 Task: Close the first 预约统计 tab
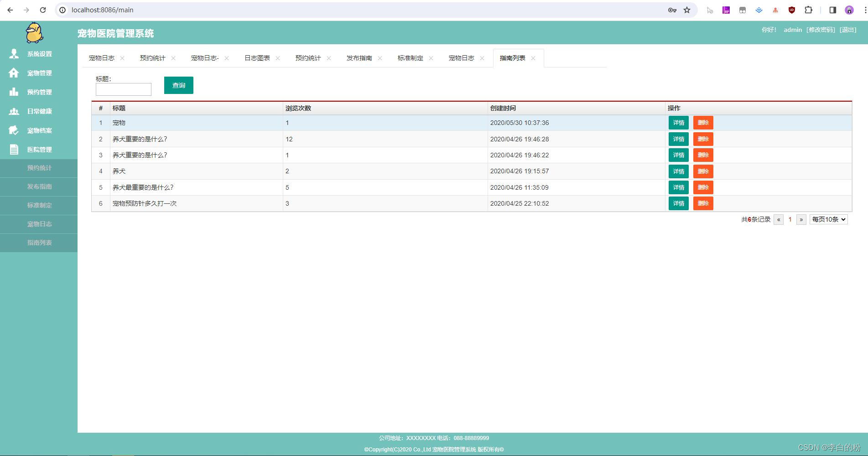[173, 58]
